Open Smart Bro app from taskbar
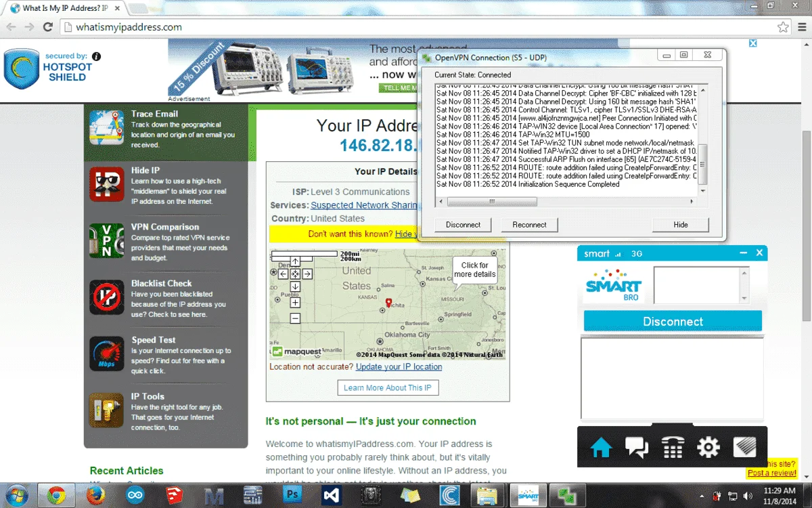The image size is (812, 508). coord(528,496)
